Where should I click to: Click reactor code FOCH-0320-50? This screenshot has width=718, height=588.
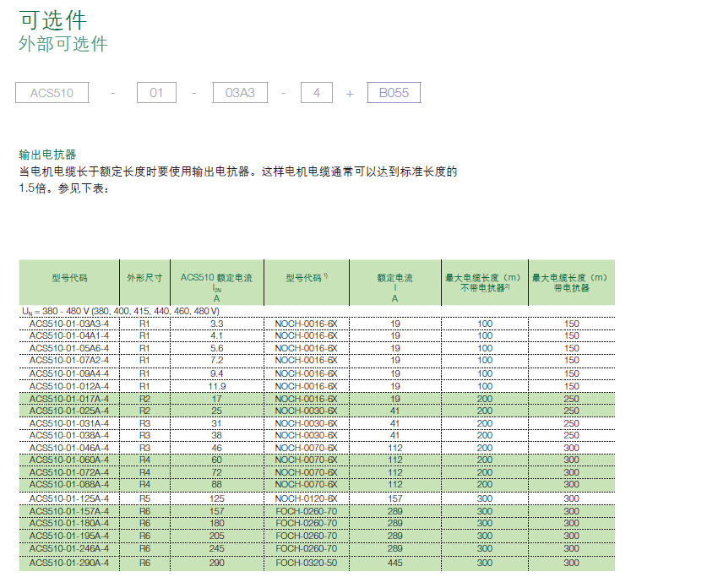[x=307, y=563]
